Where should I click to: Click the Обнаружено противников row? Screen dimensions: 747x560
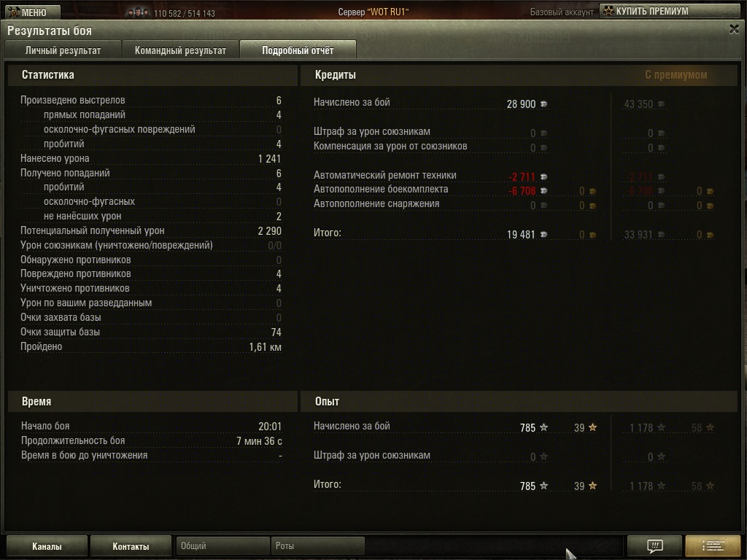pos(150,260)
